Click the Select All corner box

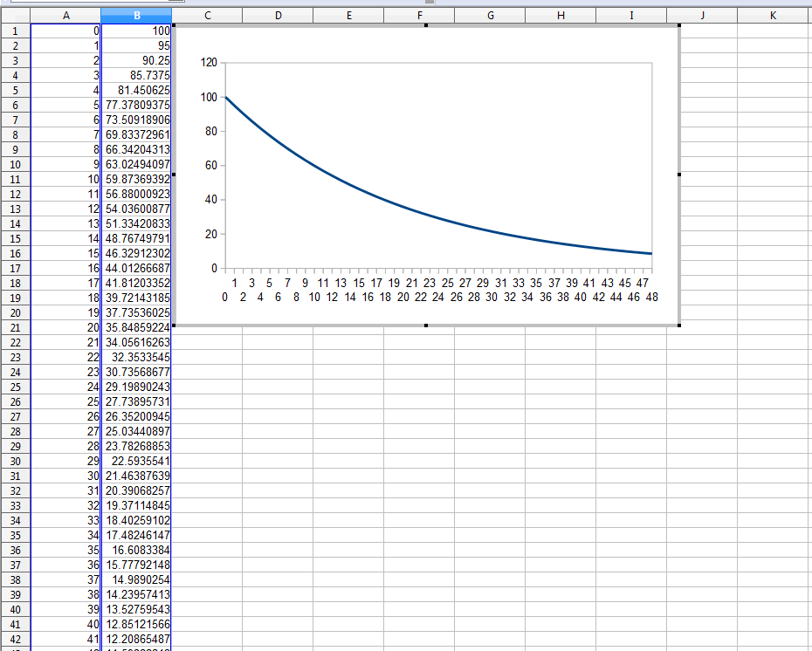(x=15, y=16)
